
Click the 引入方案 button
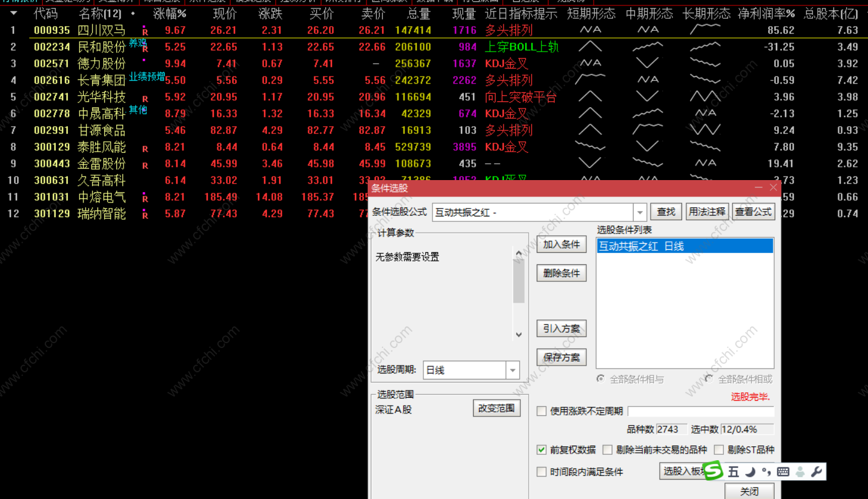tap(562, 329)
